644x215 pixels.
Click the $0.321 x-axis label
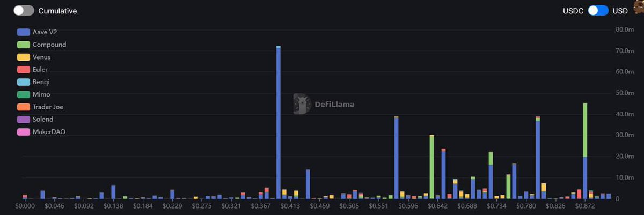231,206
